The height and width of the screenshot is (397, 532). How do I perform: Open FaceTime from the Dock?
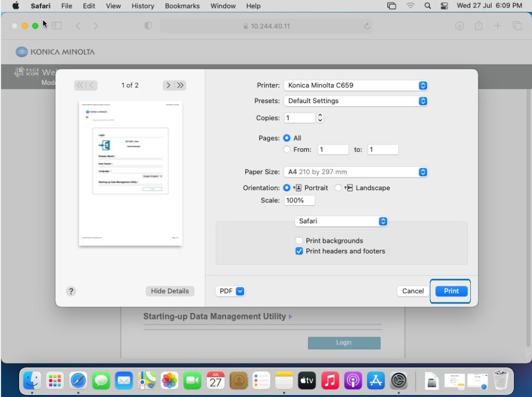pyautogui.click(x=193, y=381)
